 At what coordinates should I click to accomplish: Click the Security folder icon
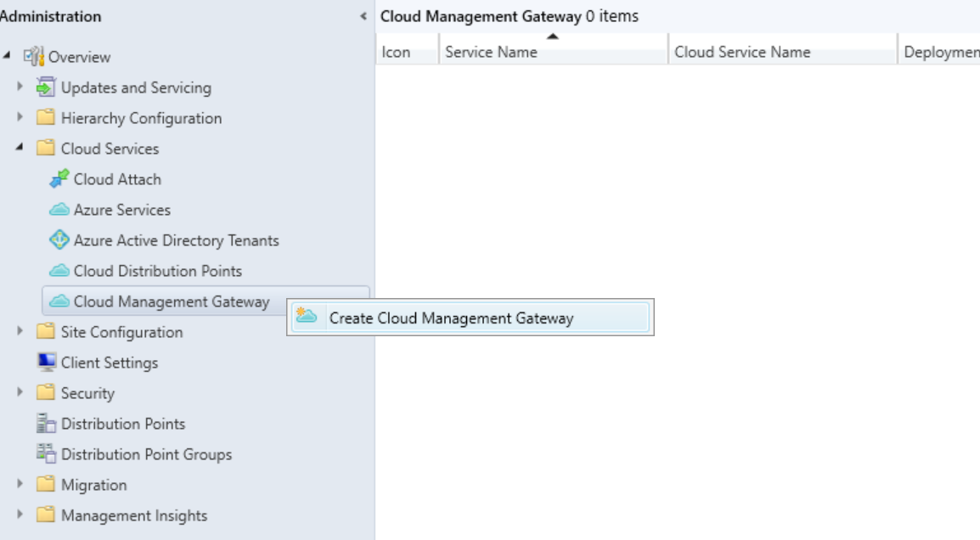[x=46, y=392]
